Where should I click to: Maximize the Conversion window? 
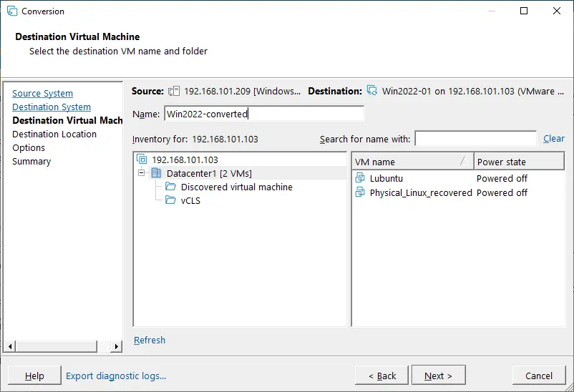tap(524, 11)
